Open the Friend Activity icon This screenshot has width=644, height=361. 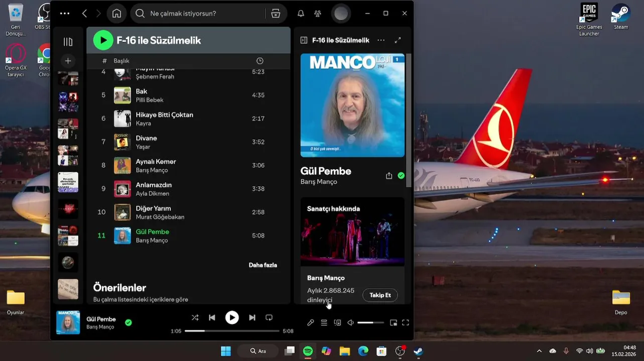(x=317, y=14)
